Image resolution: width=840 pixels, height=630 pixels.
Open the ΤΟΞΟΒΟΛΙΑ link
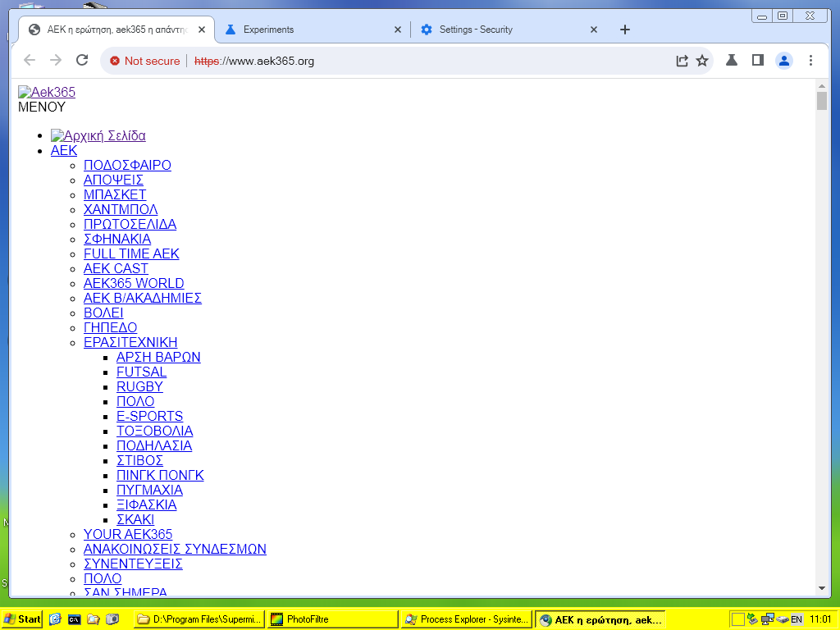pos(155,431)
